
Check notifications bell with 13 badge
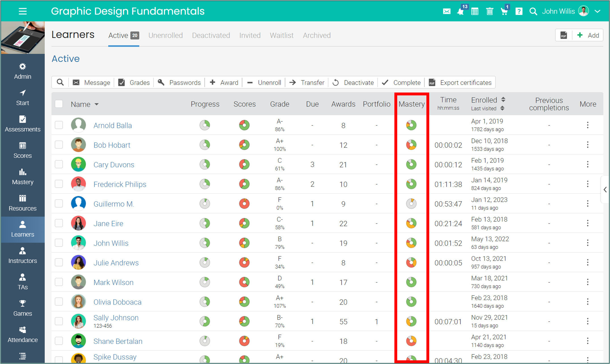[x=460, y=11]
